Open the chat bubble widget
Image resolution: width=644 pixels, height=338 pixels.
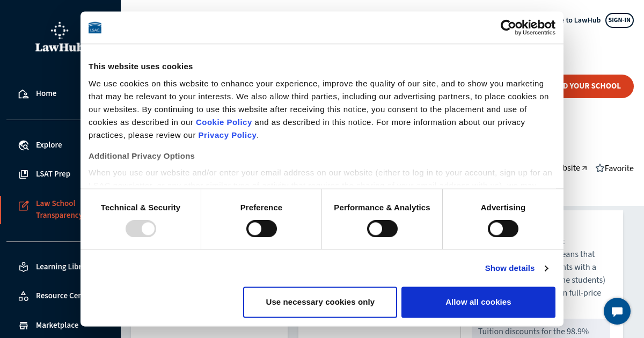click(x=617, y=311)
